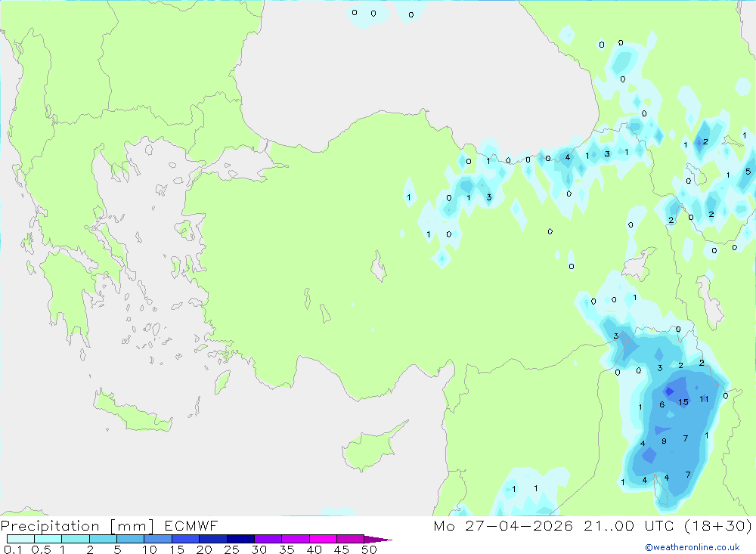Viewport: 756px width, 554px height.
Task: Select the "45" legend scale label
Action: pos(342,549)
